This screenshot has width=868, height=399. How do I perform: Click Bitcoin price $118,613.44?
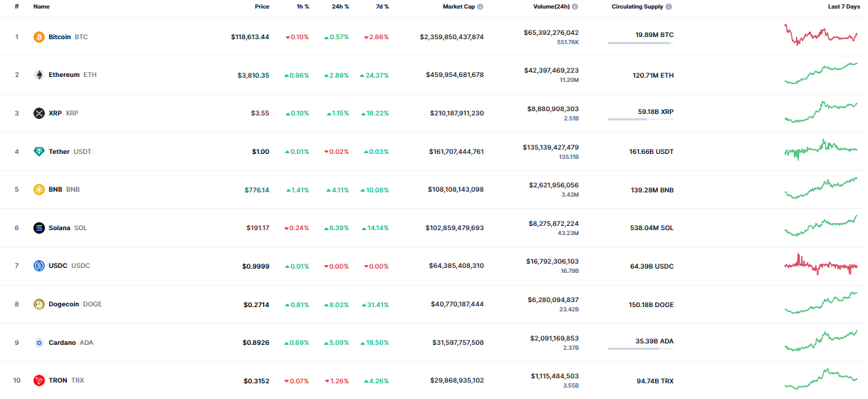point(250,37)
